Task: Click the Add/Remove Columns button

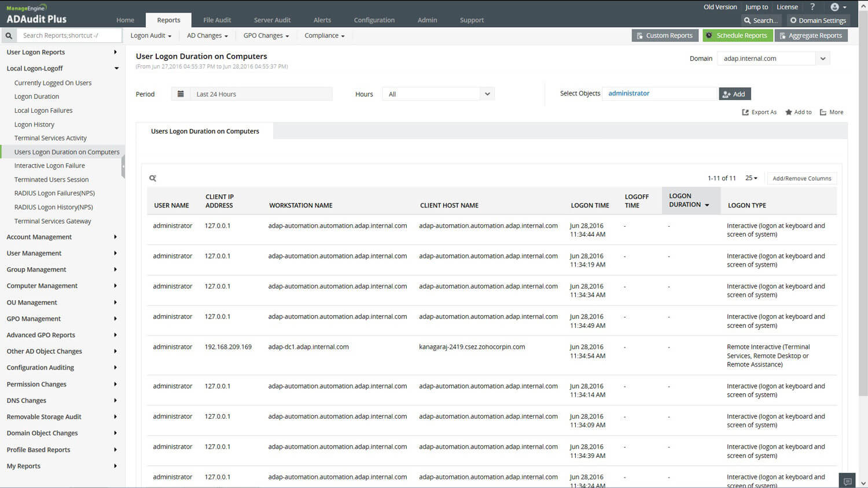Action: (x=801, y=179)
